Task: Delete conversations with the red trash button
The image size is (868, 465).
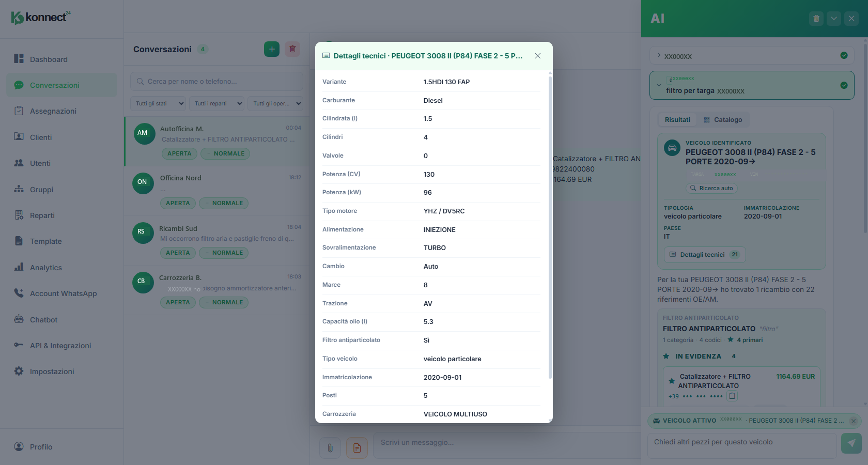Action: pyautogui.click(x=292, y=49)
